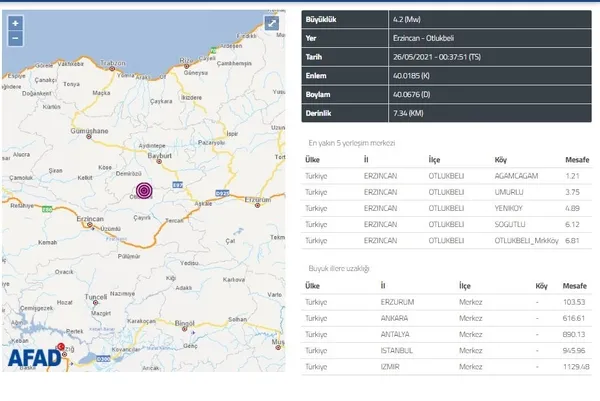Open the map in fullscreen
The width and height of the screenshot is (600, 401).
272,23
